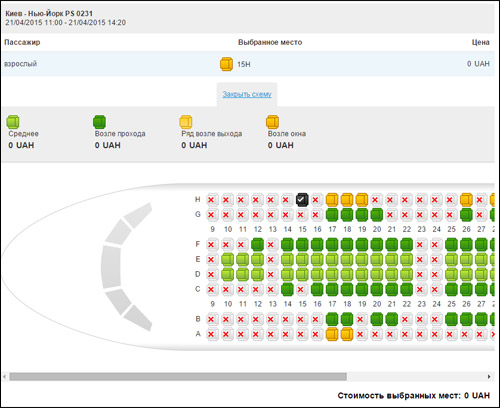Pick middle seat 10E

click(227, 259)
